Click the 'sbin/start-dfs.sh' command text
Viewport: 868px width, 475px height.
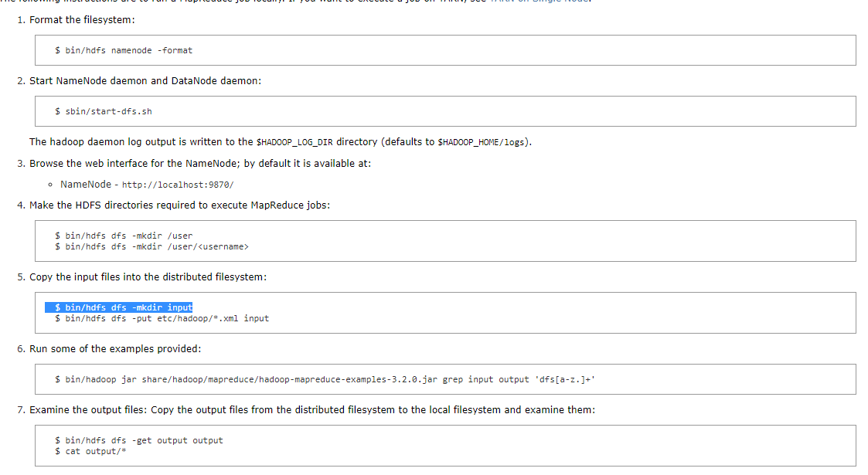pos(104,111)
